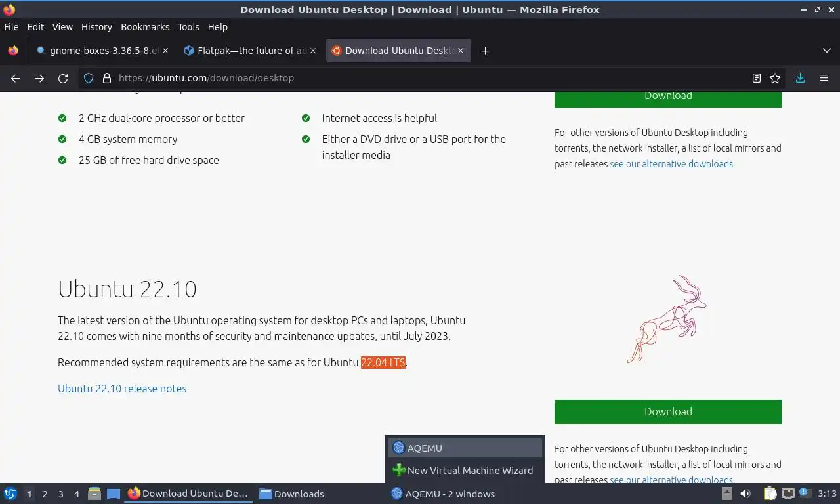This screenshot has width=840, height=504.
Task: Open update notifier tray icon
Action: coord(804,493)
